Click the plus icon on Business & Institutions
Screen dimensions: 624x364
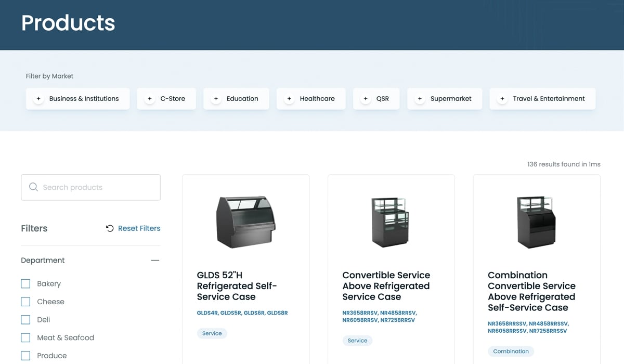click(x=38, y=99)
